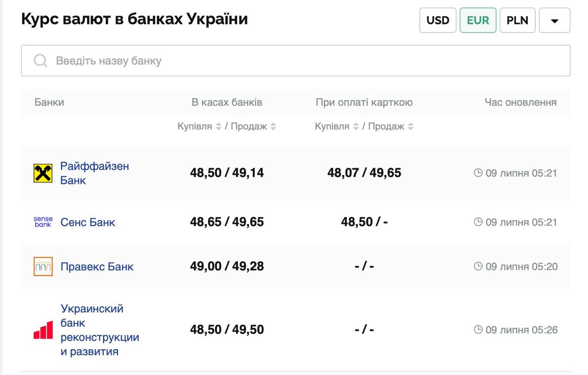Screen dimensions: 588x375
Task: Click the Сенс Банк logo icon
Action: pos(42,222)
